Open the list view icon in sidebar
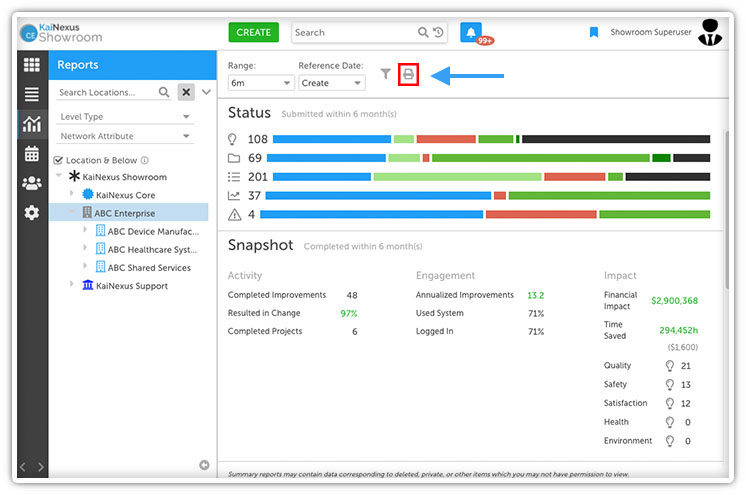 pos(32,94)
